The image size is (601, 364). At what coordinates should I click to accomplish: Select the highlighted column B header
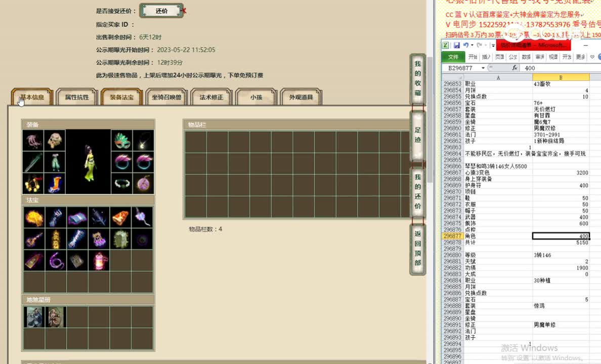click(560, 76)
